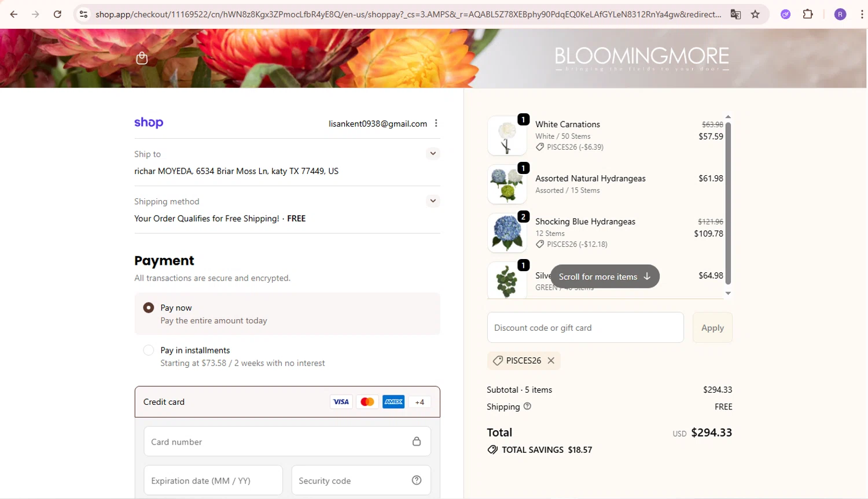Viewport: 868px width, 499px height.
Task: Focus the Expiration date field
Action: coord(213,480)
